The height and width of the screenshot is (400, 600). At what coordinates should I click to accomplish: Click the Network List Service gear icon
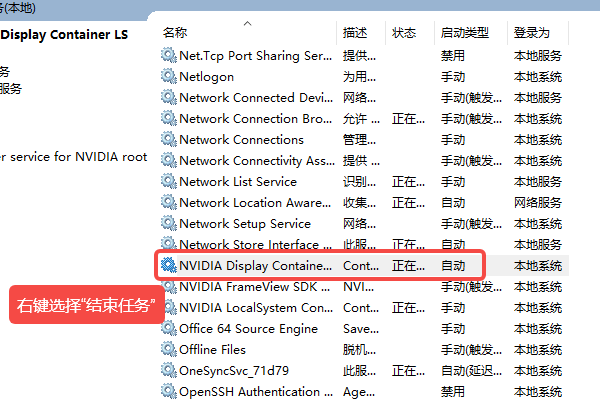168,181
